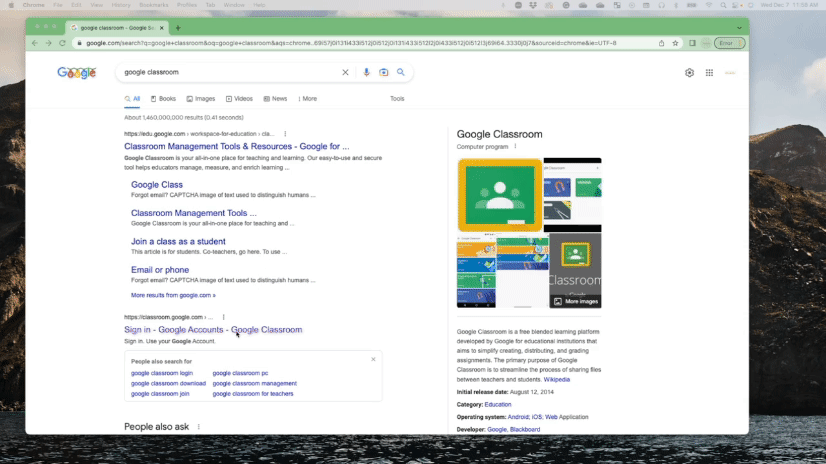Clear the search box with the X icon
The image size is (826, 464).
345,72
